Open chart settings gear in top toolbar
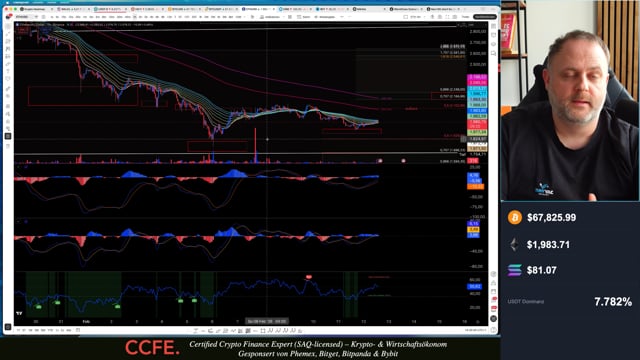 pos(440,17)
